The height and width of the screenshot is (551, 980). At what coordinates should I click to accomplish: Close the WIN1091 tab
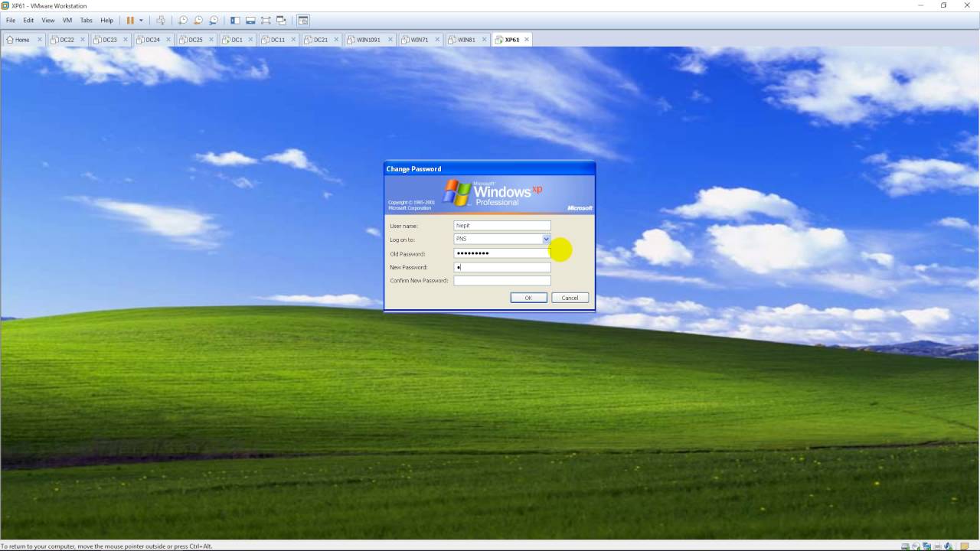tap(390, 40)
